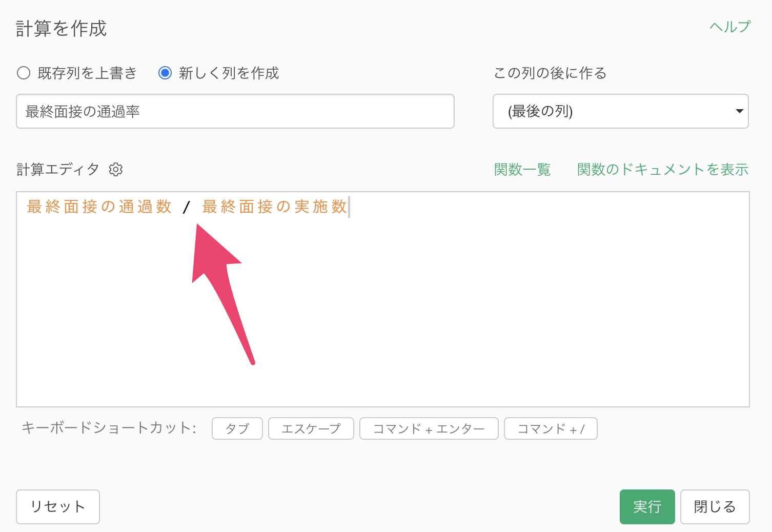Open the この列の後に作る dropdown
Image resolution: width=772 pixels, height=532 pixels.
pos(621,111)
